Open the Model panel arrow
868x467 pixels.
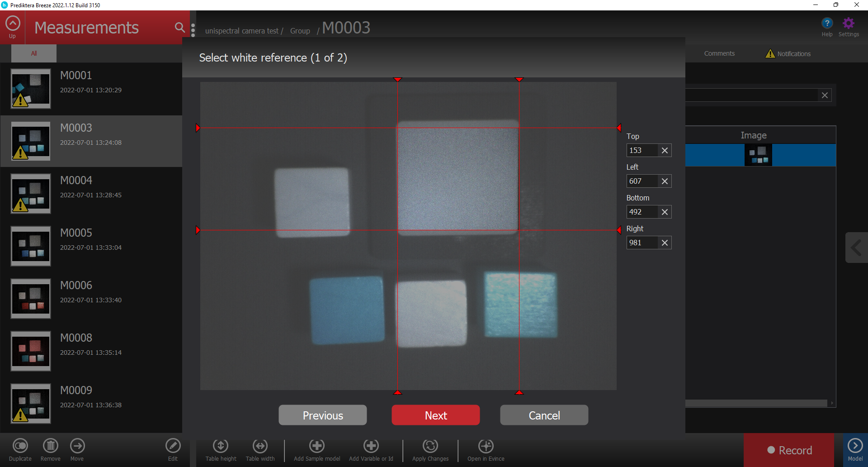point(855,446)
